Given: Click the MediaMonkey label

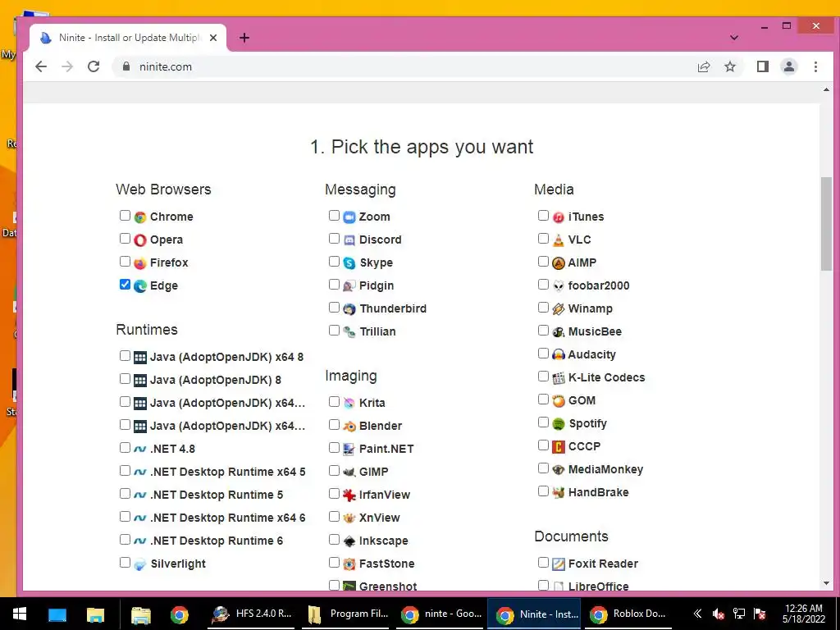Looking at the screenshot, I should point(605,469).
